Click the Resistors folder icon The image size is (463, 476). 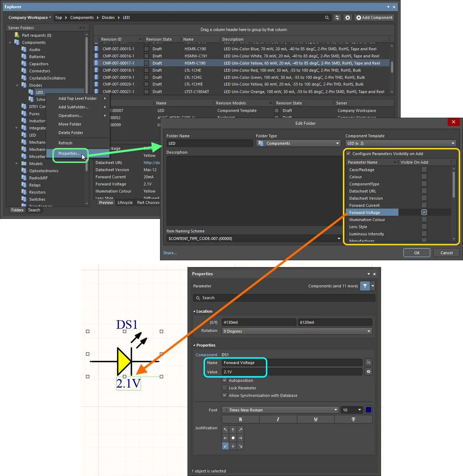pyautogui.click(x=24, y=192)
